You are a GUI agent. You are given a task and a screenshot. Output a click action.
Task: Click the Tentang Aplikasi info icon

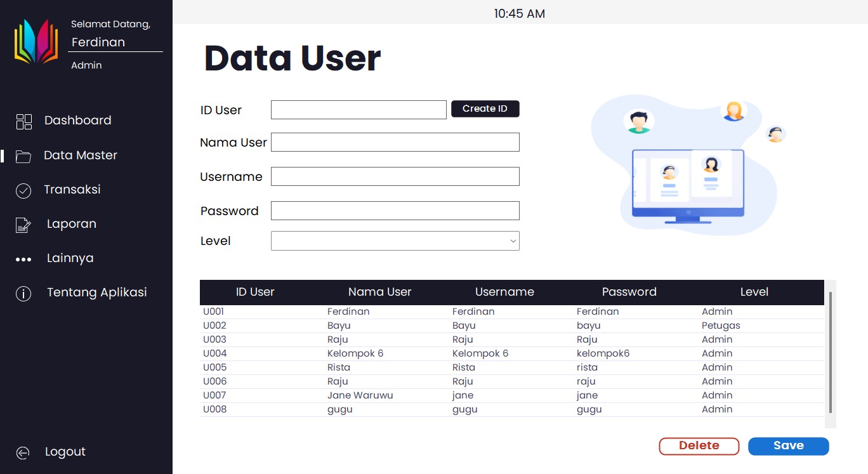[23, 294]
